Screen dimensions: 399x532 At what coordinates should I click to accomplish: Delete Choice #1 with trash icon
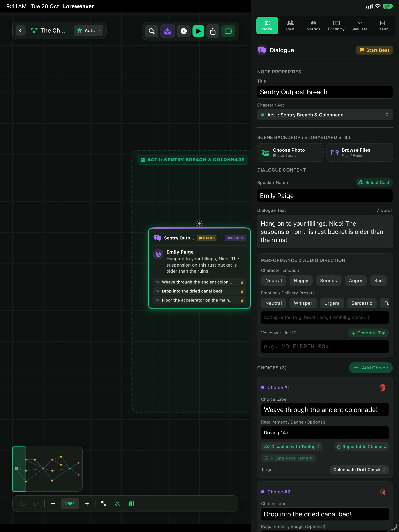point(382,388)
